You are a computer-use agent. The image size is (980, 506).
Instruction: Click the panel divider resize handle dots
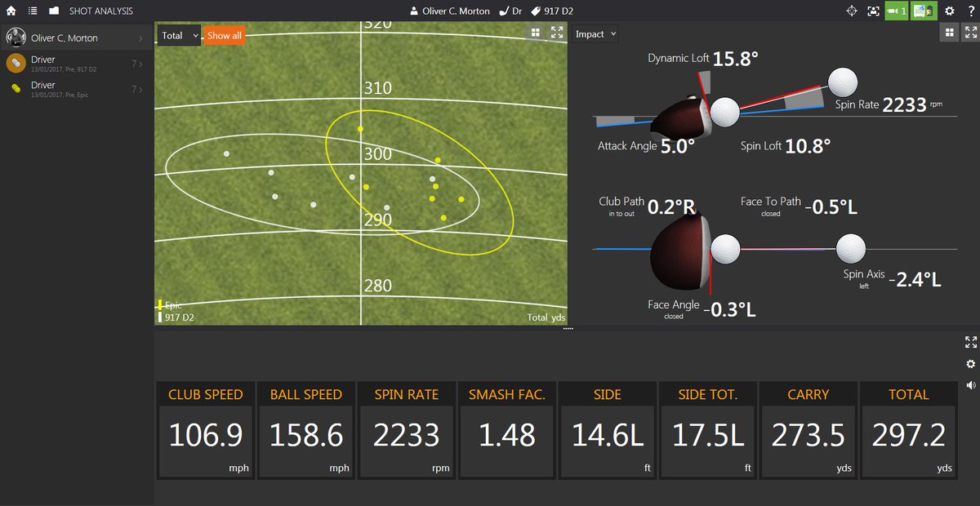coord(568,328)
